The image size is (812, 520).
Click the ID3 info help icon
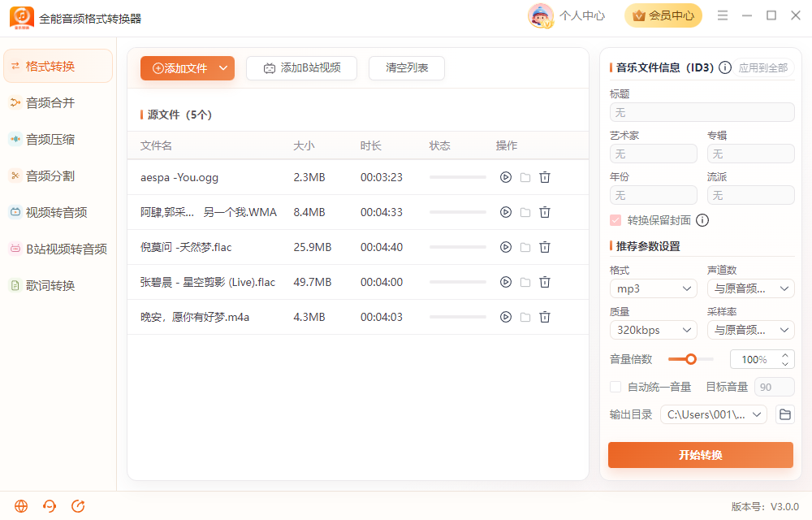click(x=725, y=67)
